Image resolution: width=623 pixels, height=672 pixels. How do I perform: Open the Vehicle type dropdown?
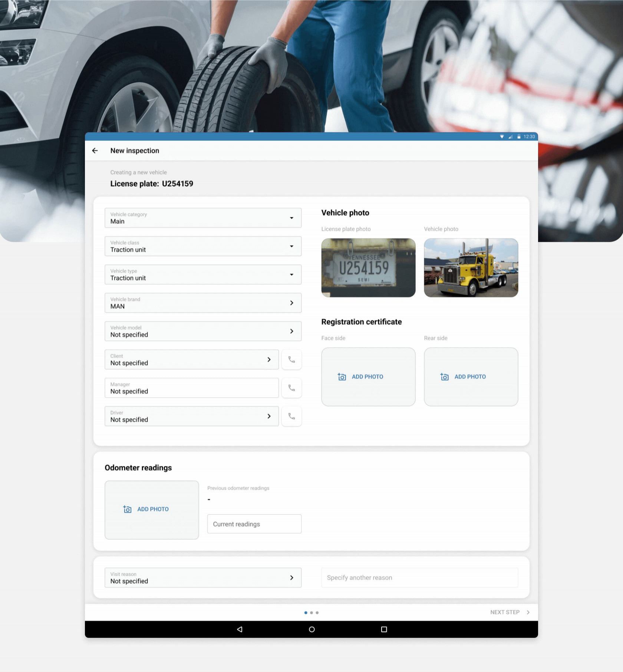(203, 274)
